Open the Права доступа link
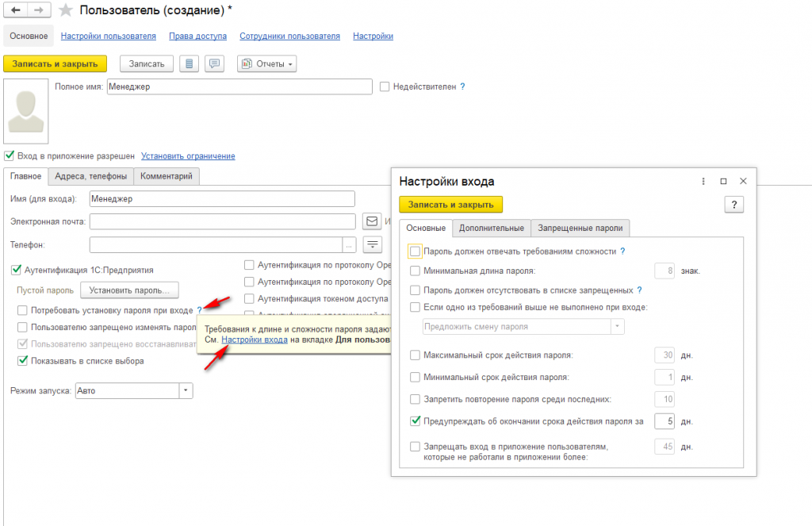812x526 pixels. pyautogui.click(x=197, y=36)
